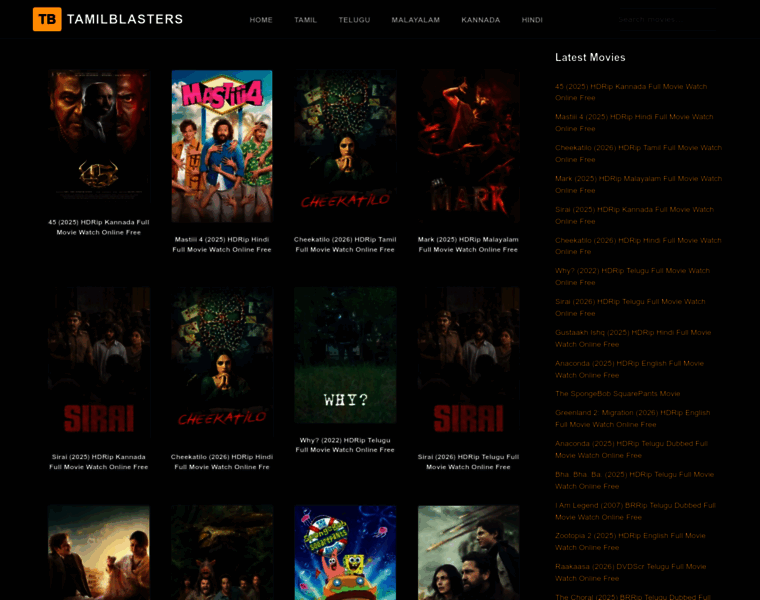Open the HINDI category menu
Viewport: 760px width, 600px height.
pos(532,20)
